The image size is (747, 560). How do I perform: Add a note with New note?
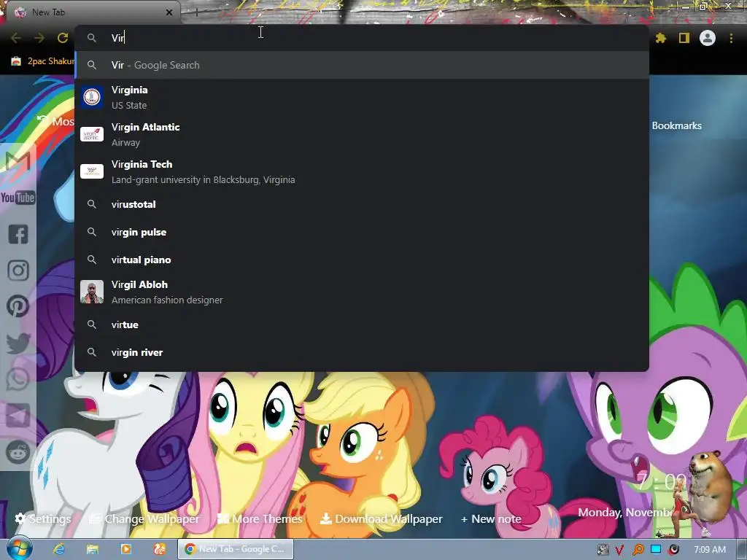[x=491, y=518]
